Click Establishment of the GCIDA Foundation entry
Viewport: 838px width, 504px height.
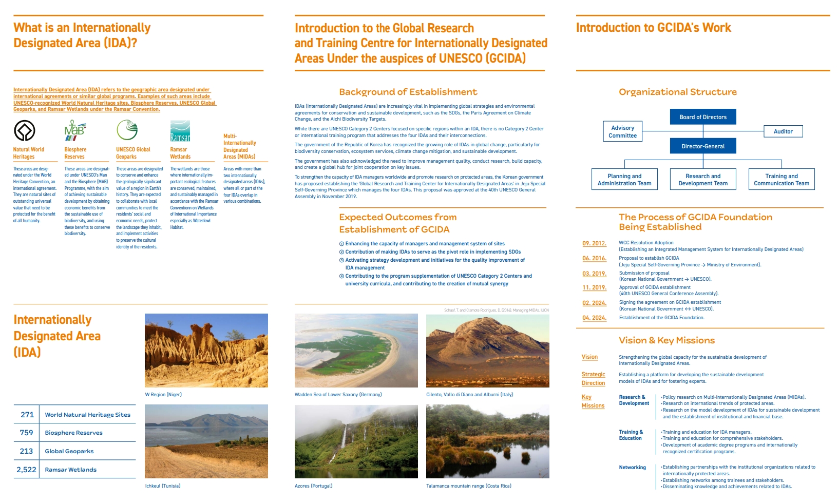point(662,318)
